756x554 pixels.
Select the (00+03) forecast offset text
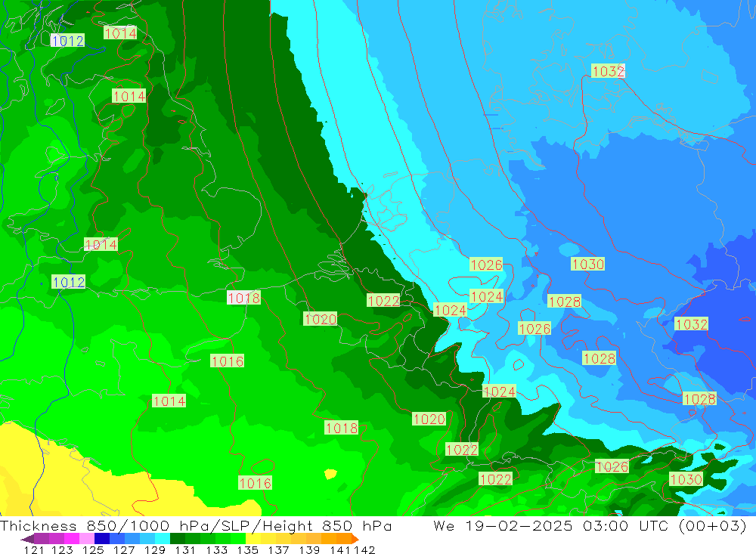[712, 525]
